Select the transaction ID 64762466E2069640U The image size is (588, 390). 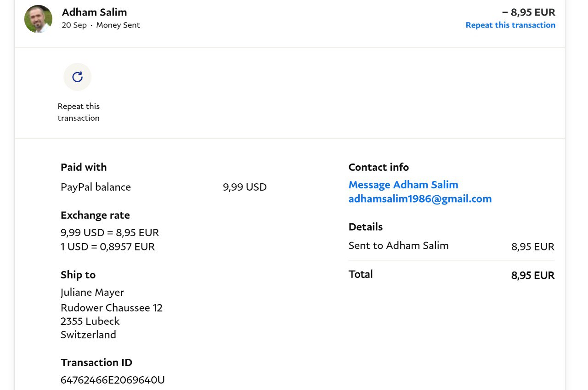click(113, 380)
